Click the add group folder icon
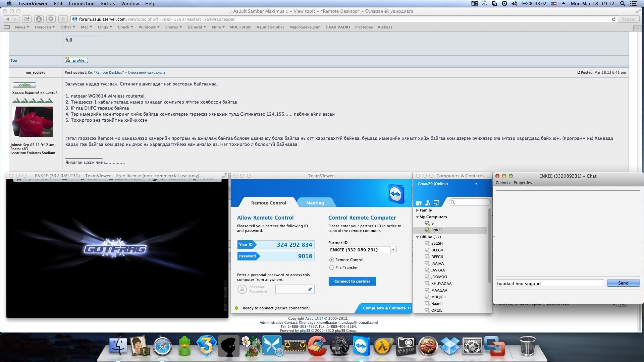This screenshot has width=644, height=362. point(419,203)
